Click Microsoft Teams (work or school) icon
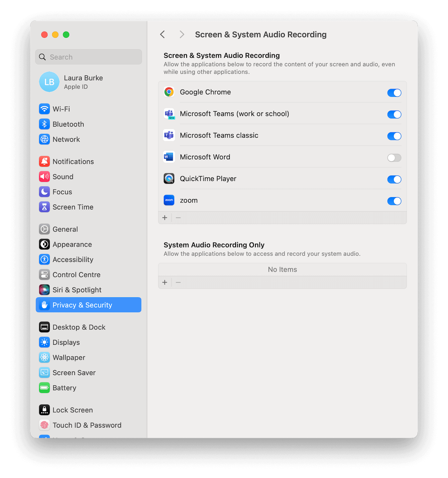Screen dimensions: 448x478 [169, 114]
